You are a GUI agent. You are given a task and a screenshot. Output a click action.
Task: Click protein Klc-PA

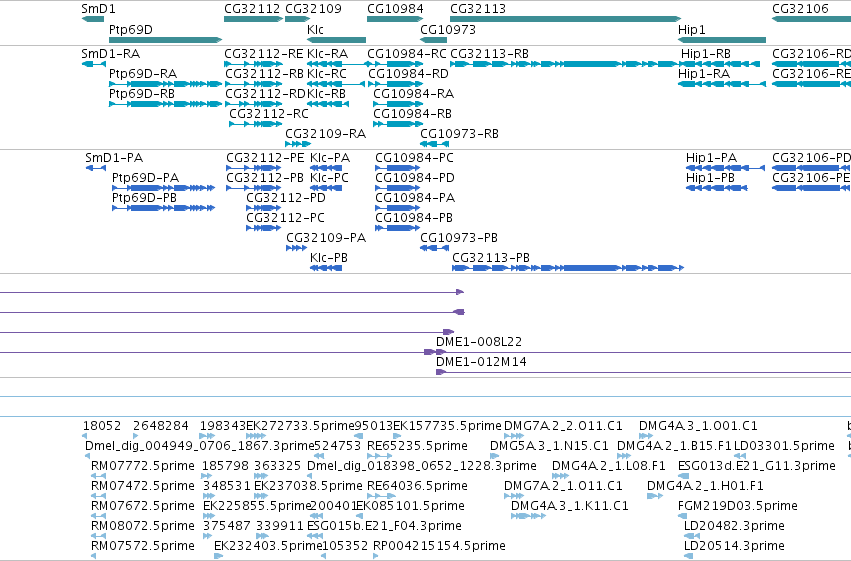point(326,168)
